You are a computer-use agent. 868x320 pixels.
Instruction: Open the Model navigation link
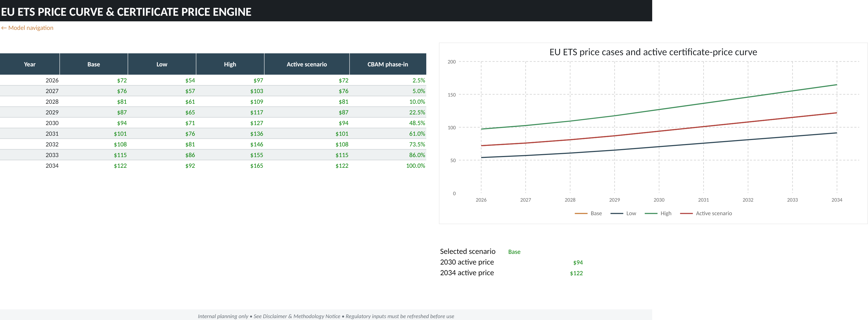click(x=27, y=28)
